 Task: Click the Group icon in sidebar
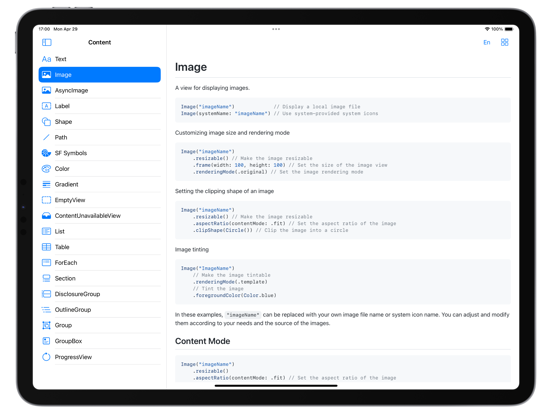(46, 325)
